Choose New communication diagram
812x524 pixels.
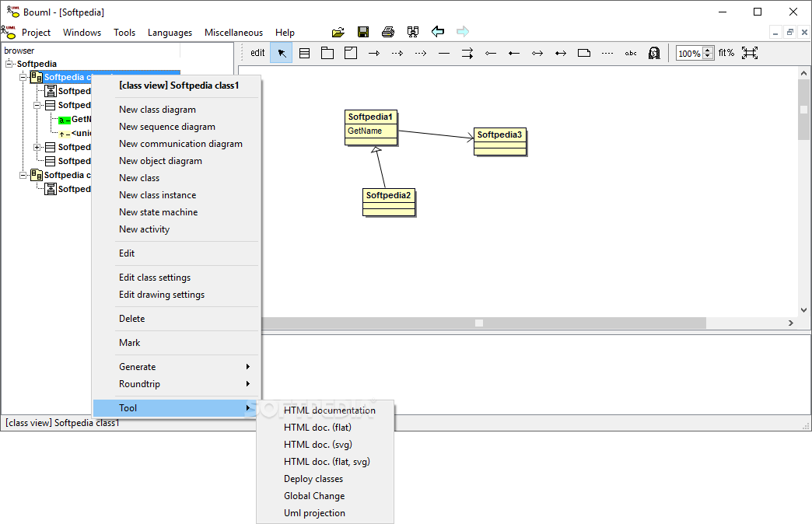[176, 143]
